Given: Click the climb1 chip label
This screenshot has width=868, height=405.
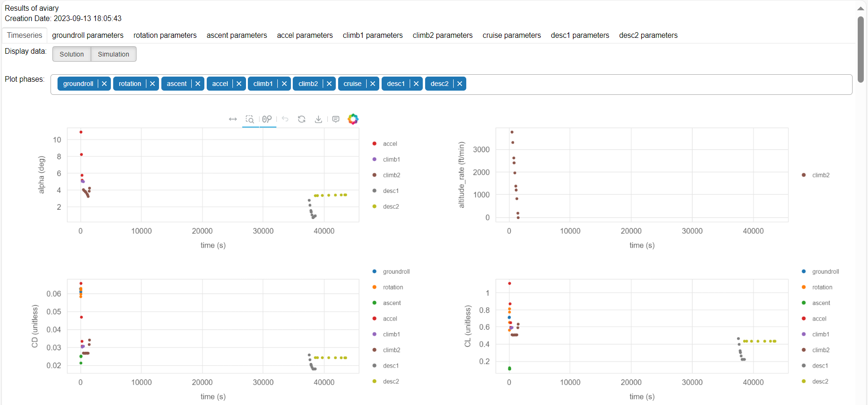Looking at the screenshot, I should tap(263, 84).
